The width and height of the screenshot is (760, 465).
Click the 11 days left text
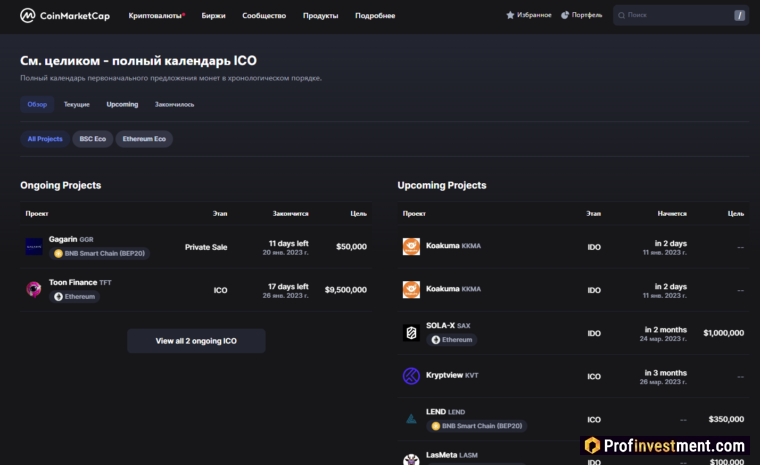pyautogui.click(x=288, y=243)
